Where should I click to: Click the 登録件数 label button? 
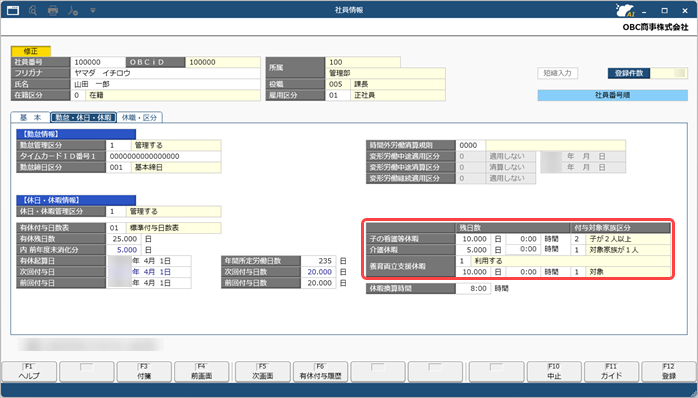click(x=629, y=73)
